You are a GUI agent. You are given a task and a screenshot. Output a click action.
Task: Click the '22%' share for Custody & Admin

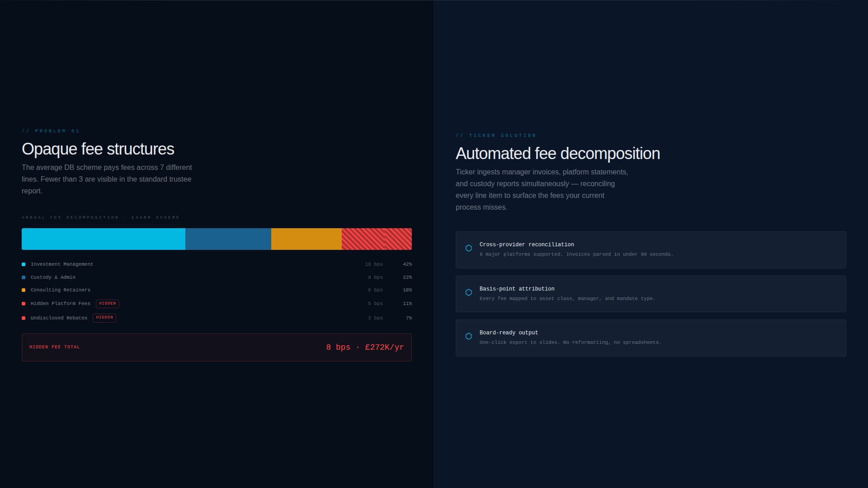point(407,277)
